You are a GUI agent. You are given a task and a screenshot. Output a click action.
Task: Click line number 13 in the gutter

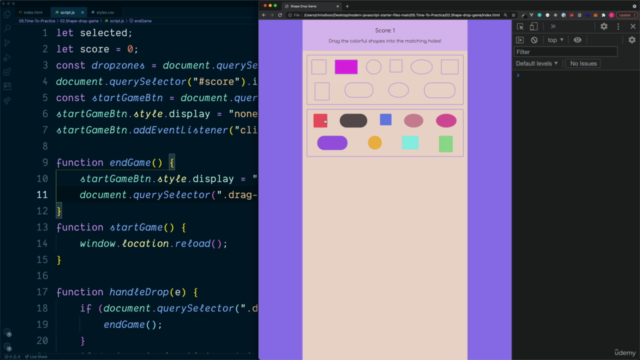[x=42, y=227]
